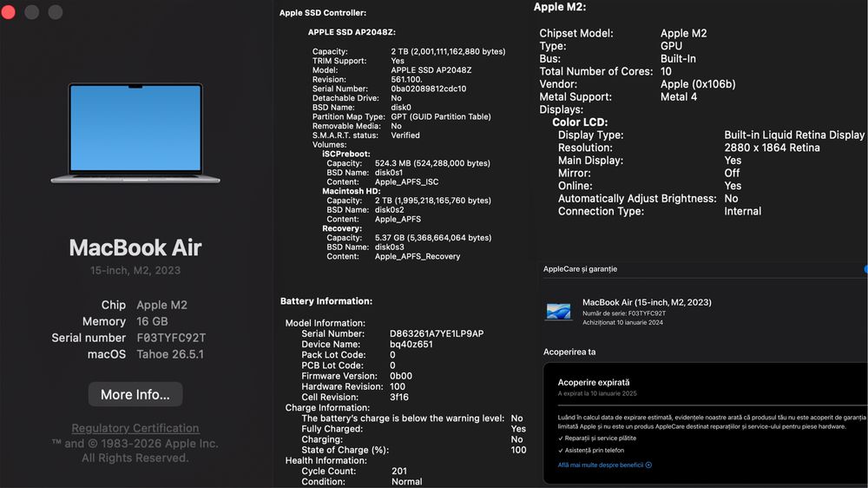This screenshot has width=868, height=488.
Task: Select battery serial number D863261A7YE1LP9AP
Action: 437,334
